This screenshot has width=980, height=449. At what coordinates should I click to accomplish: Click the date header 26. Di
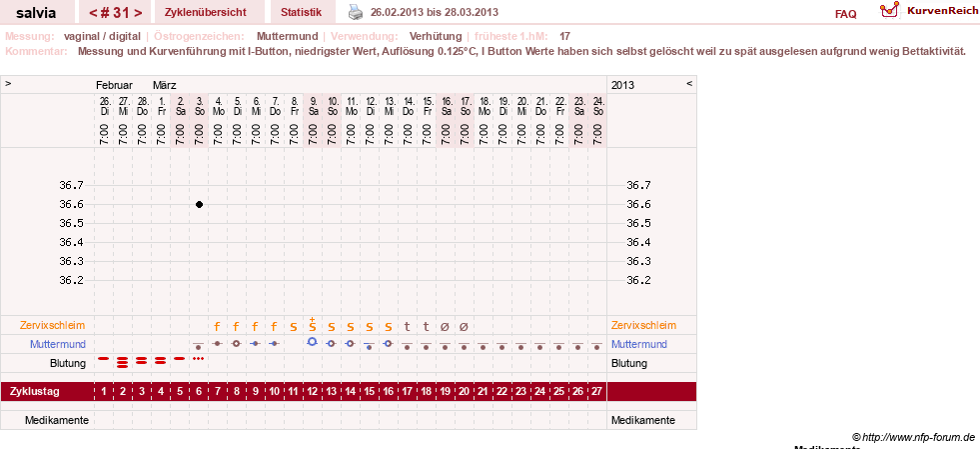[104, 106]
